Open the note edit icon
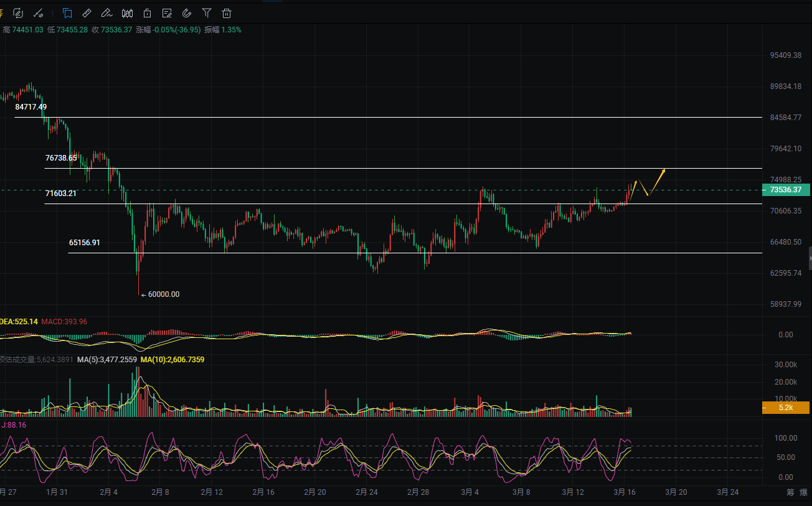The width and height of the screenshot is (812, 506). click(167, 12)
